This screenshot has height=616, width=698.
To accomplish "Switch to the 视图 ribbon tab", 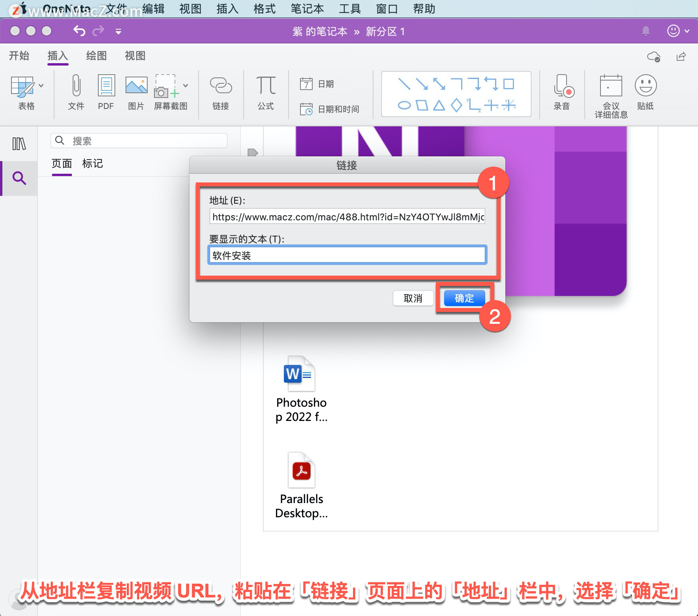I will (x=135, y=56).
